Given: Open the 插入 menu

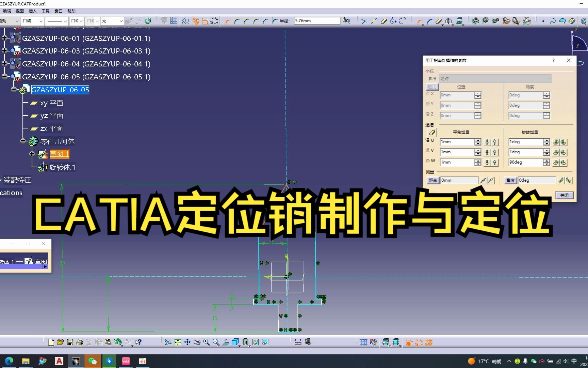Looking at the screenshot, I should pyautogui.click(x=33, y=11).
